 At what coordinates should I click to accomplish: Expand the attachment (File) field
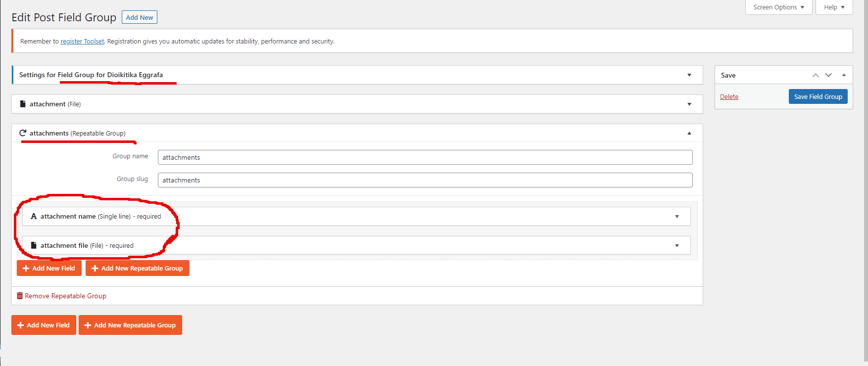[689, 104]
